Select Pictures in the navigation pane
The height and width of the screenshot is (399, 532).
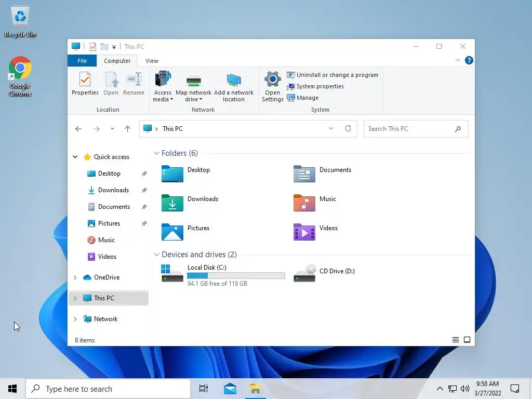[109, 223]
